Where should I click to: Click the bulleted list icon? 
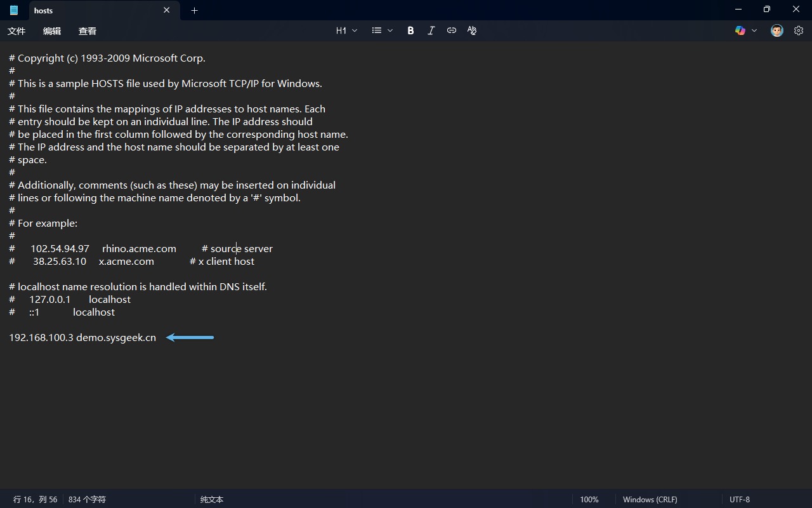[377, 30]
